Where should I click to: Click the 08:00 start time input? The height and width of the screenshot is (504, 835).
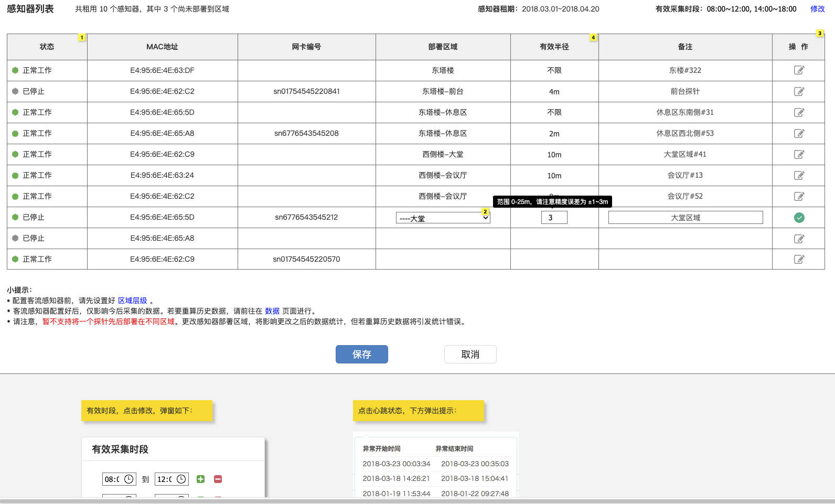pyautogui.click(x=119, y=479)
